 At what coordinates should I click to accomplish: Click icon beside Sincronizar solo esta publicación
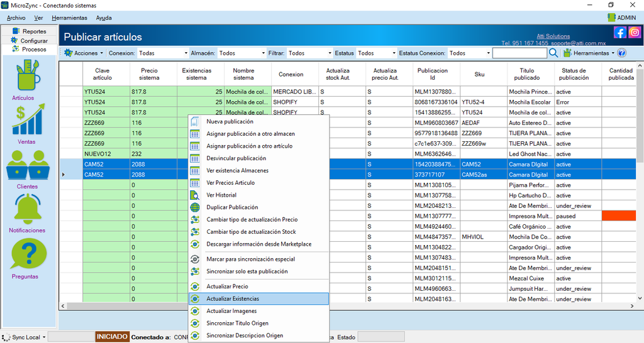point(195,271)
